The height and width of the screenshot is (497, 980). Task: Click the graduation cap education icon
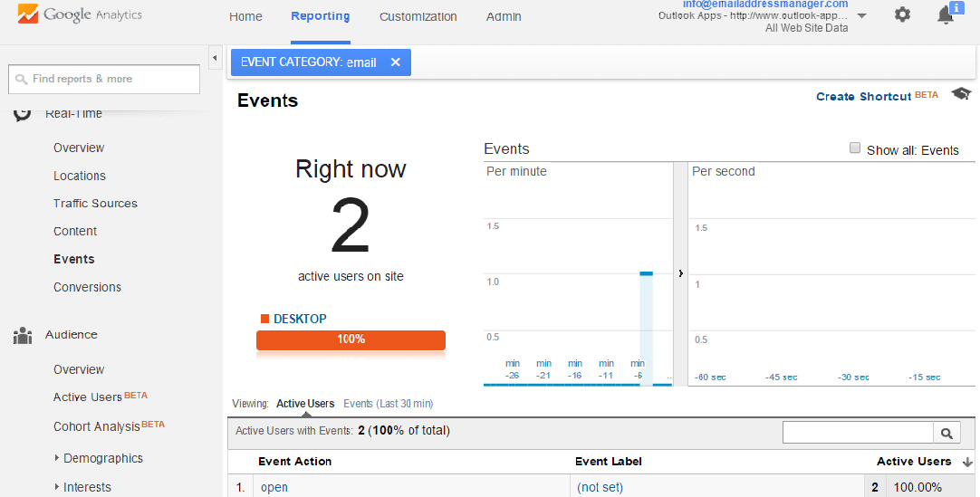coord(960,95)
